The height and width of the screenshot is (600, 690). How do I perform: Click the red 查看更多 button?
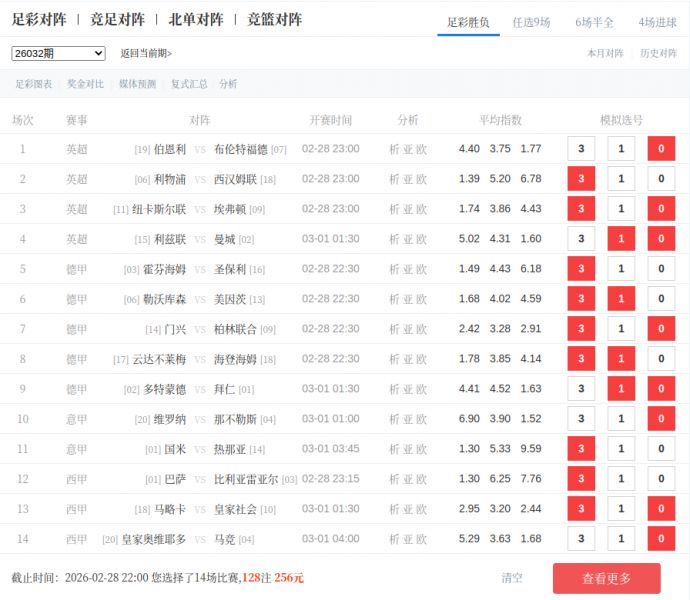(x=606, y=578)
